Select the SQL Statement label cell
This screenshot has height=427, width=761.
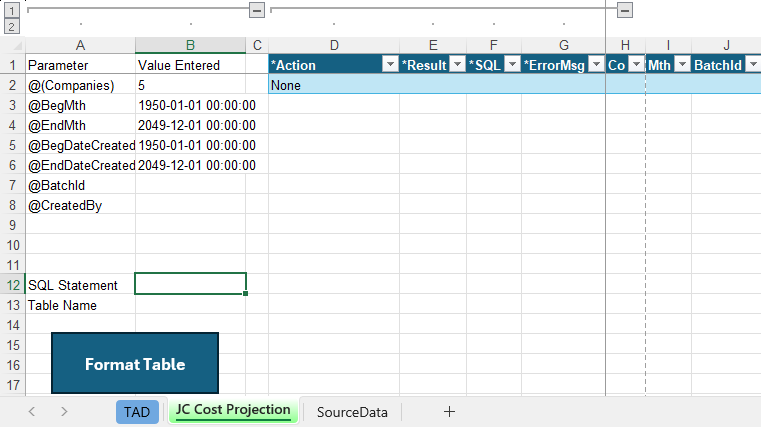click(81, 285)
